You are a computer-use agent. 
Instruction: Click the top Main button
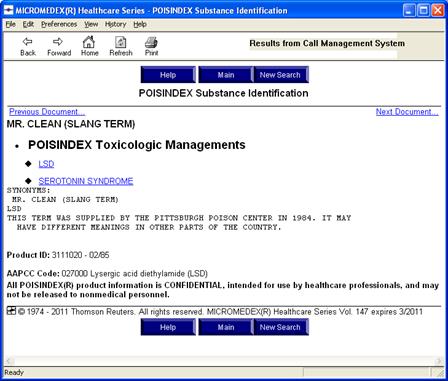pos(226,75)
